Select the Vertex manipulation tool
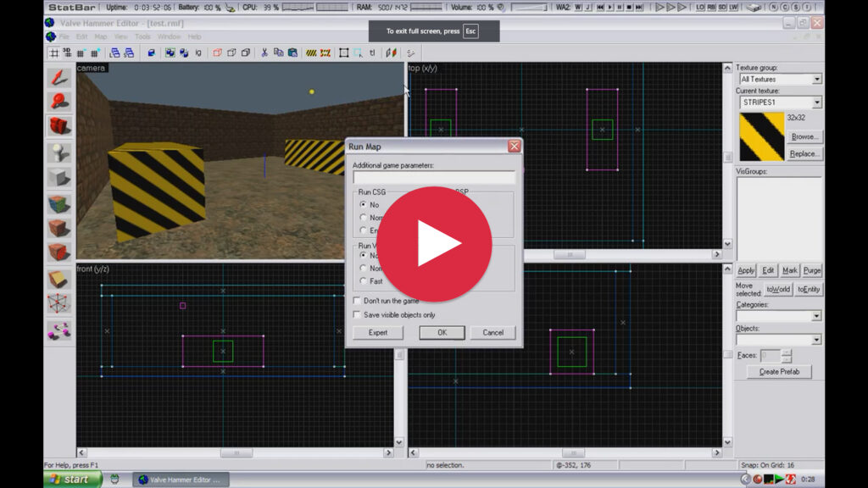This screenshot has height=488, width=868. (x=58, y=303)
